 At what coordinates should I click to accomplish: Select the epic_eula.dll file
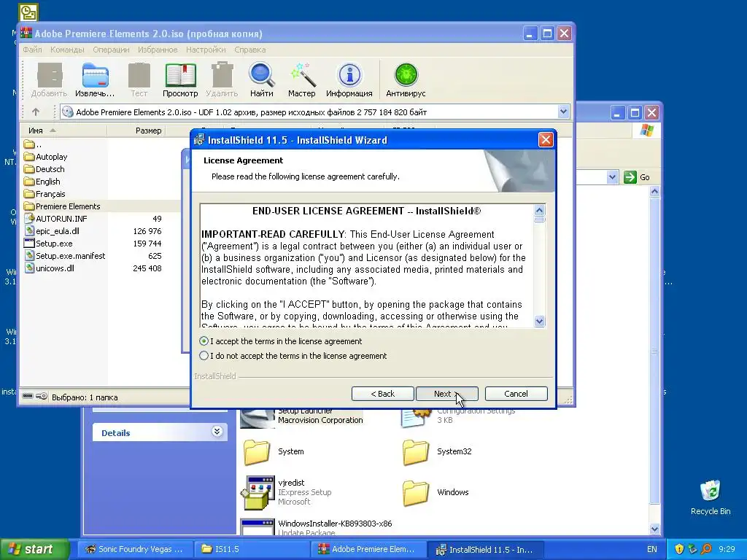pyautogui.click(x=52, y=231)
